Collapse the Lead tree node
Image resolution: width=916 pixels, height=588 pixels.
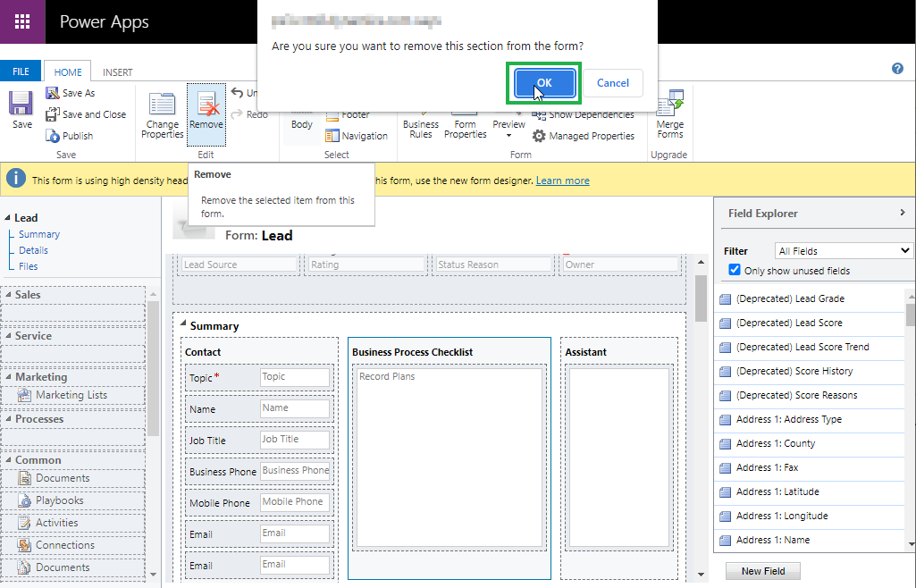[x=7, y=218]
